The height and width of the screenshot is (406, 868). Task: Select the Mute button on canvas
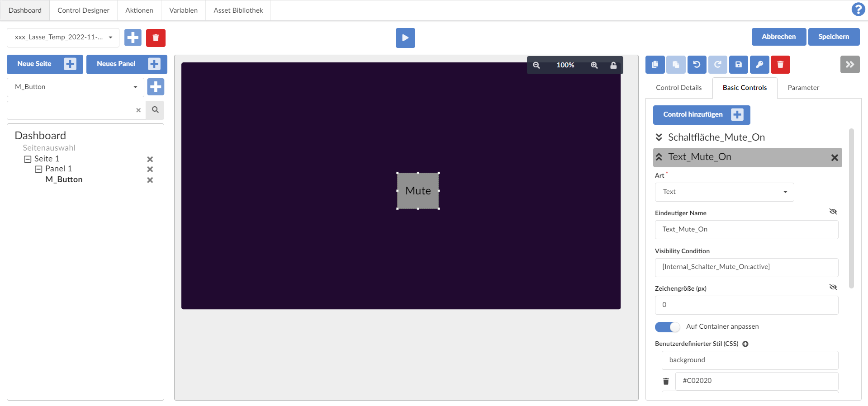click(418, 191)
